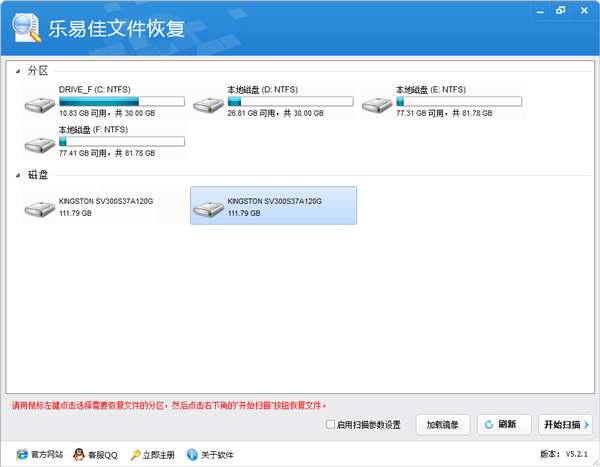Open 立即注册 to register the software

click(x=152, y=454)
